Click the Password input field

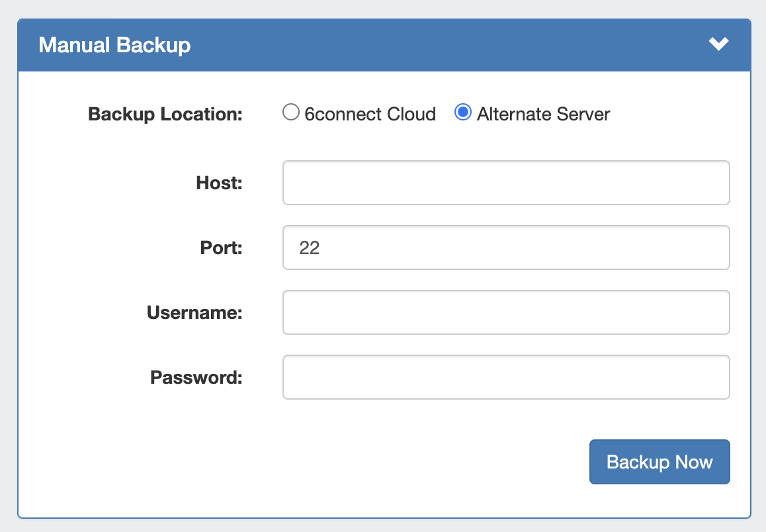pyautogui.click(x=506, y=377)
